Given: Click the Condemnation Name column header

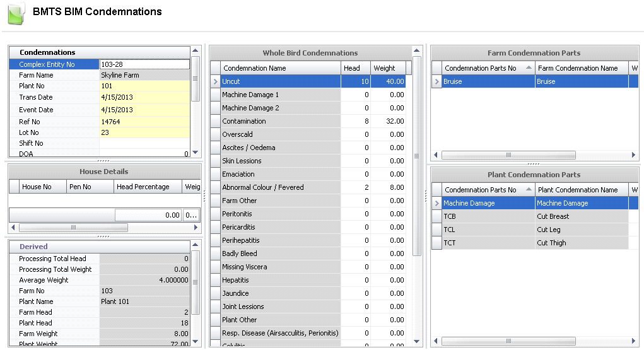Looking at the screenshot, I should tap(281, 68).
